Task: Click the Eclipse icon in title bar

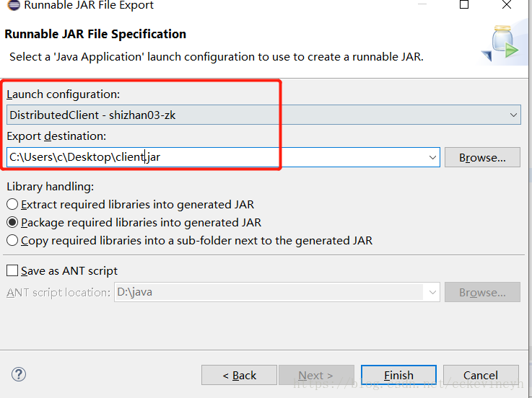Action: pos(14,5)
